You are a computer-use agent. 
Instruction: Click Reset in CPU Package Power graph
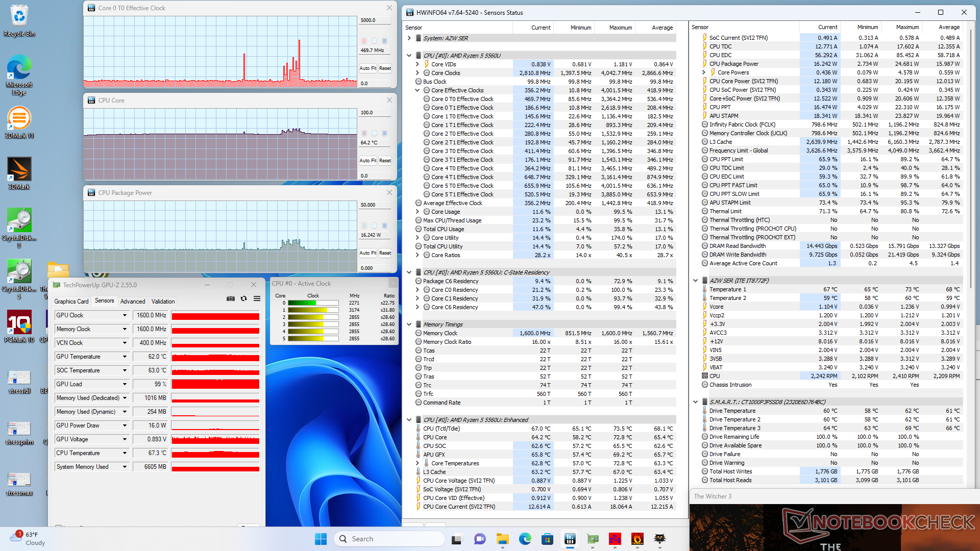[385, 253]
